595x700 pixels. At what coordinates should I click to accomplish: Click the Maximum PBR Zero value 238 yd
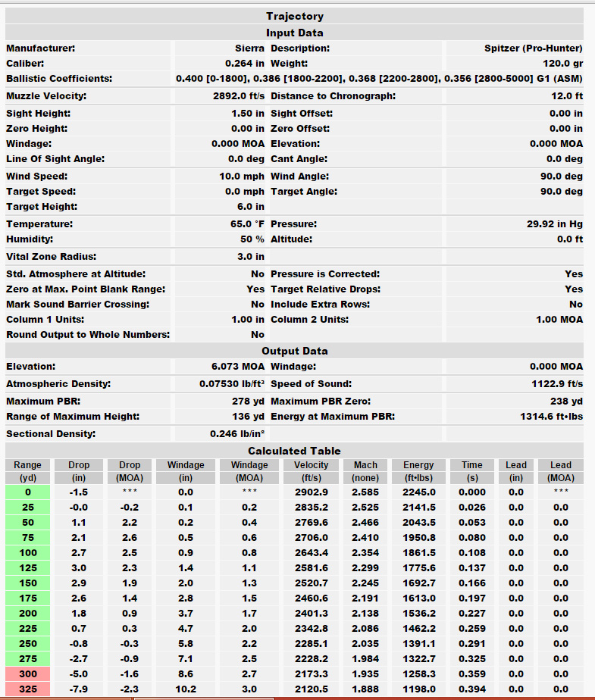point(566,402)
